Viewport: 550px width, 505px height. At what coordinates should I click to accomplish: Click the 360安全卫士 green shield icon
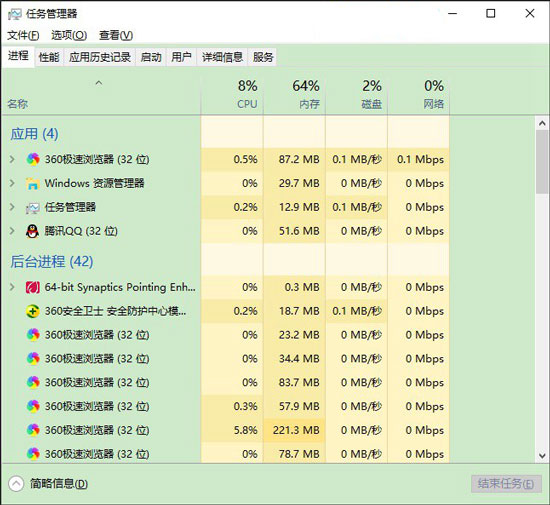pos(33,311)
